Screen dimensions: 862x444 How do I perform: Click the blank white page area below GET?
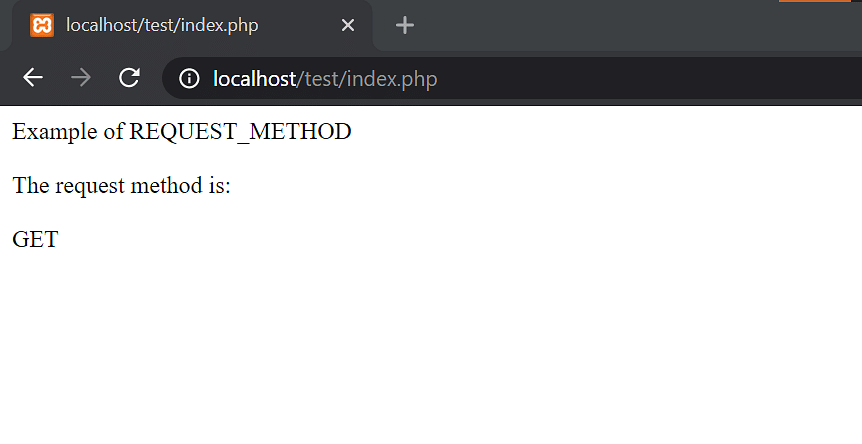point(431,346)
